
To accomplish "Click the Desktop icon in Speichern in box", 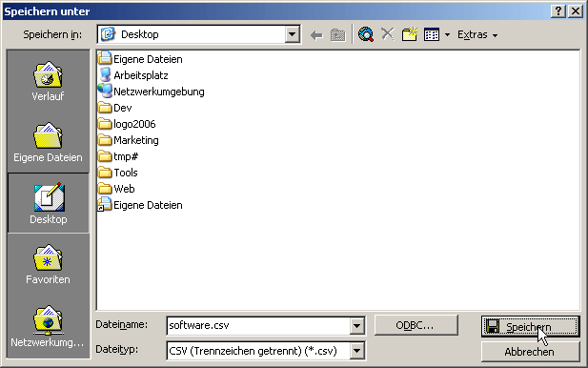I will [x=108, y=34].
